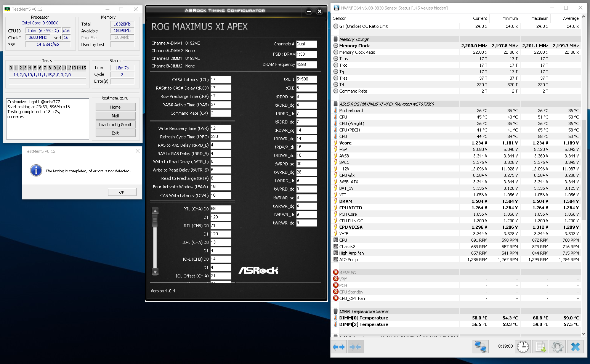Click the Load config & exit button

[115, 125]
